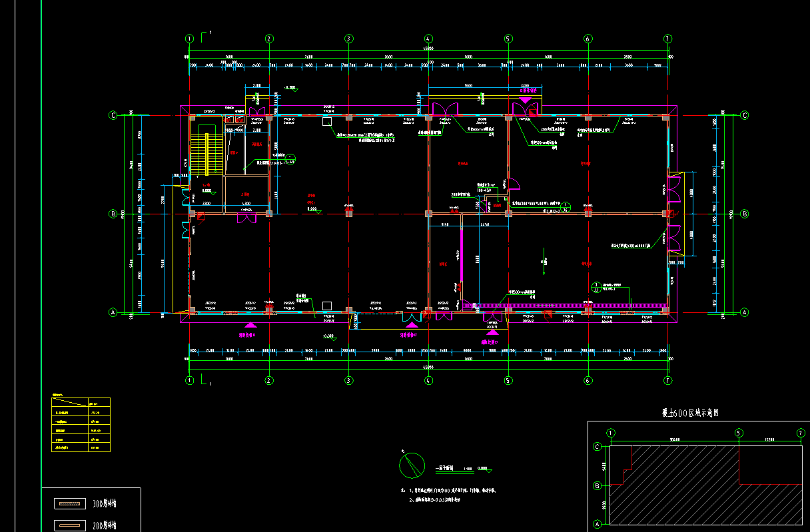Click the north arrow compass symbol

coord(412,464)
